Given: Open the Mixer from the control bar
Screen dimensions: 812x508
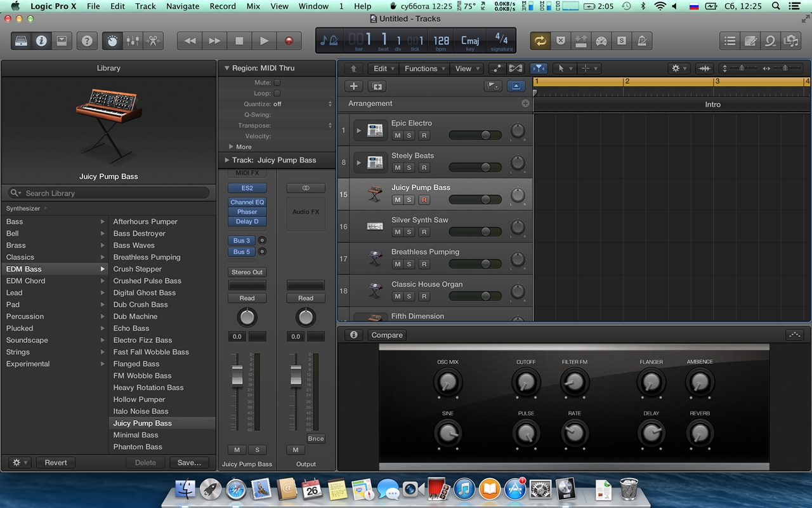Looking at the screenshot, I should tap(133, 41).
